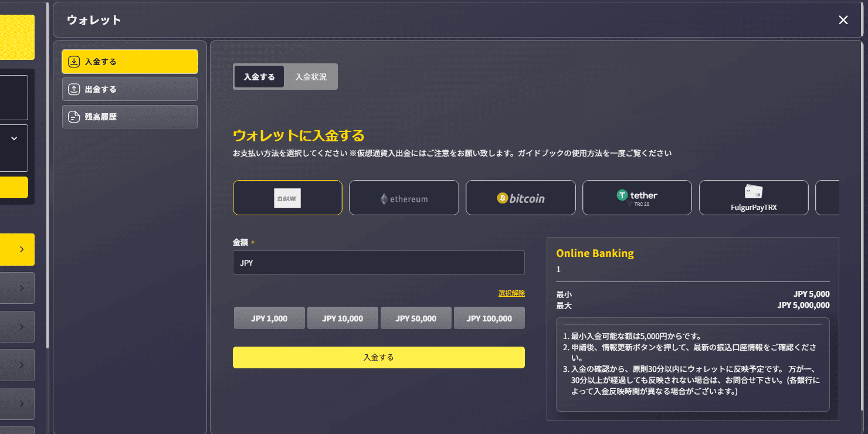
Task: Select the ethereum payment method
Action: [x=404, y=198]
